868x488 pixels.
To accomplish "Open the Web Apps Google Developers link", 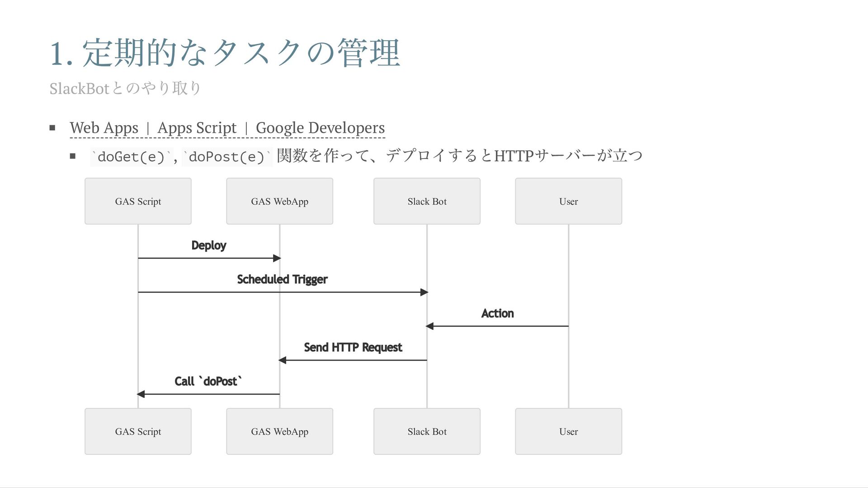I will (227, 128).
